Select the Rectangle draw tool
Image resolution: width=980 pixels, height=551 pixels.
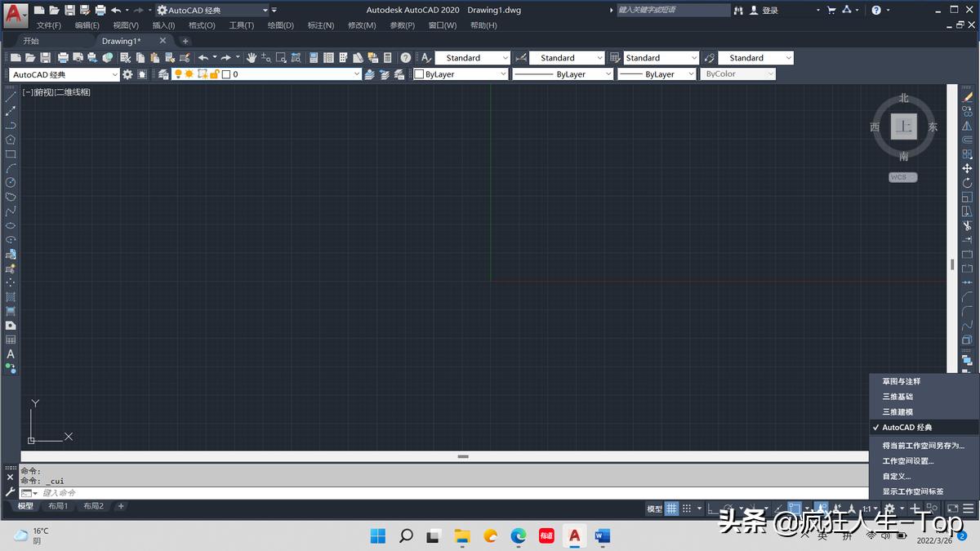coord(11,153)
